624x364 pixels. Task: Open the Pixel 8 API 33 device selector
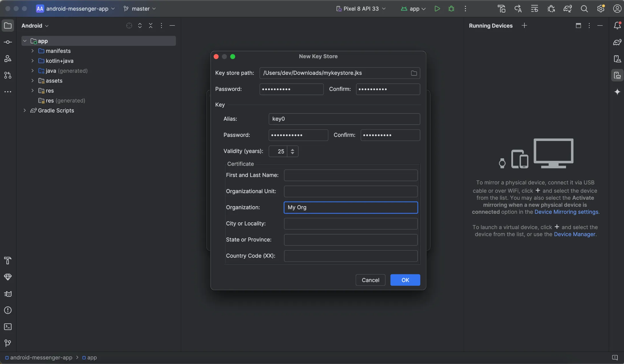tap(361, 9)
